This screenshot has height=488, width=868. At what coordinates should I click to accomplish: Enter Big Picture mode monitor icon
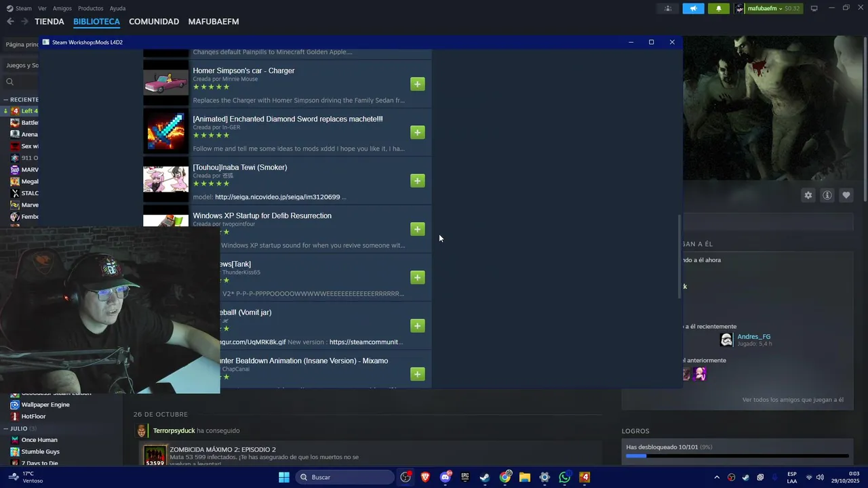pos(814,8)
